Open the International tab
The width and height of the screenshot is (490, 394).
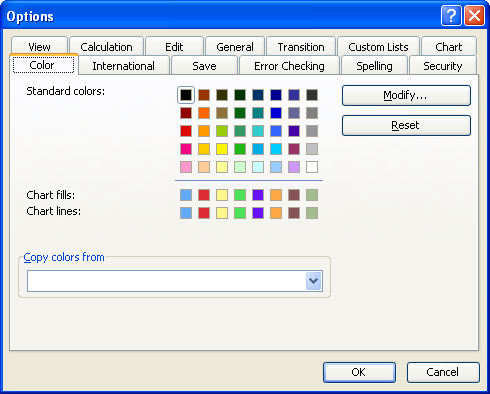click(124, 66)
